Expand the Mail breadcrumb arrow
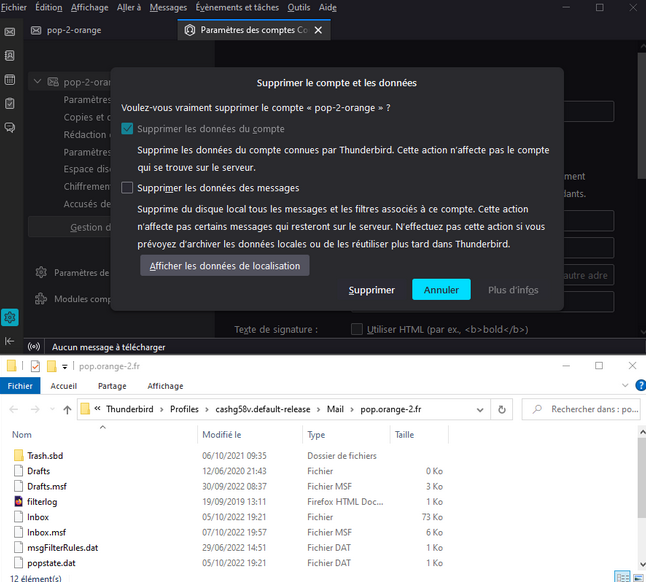This screenshot has height=582, width=646. (352, 409)
